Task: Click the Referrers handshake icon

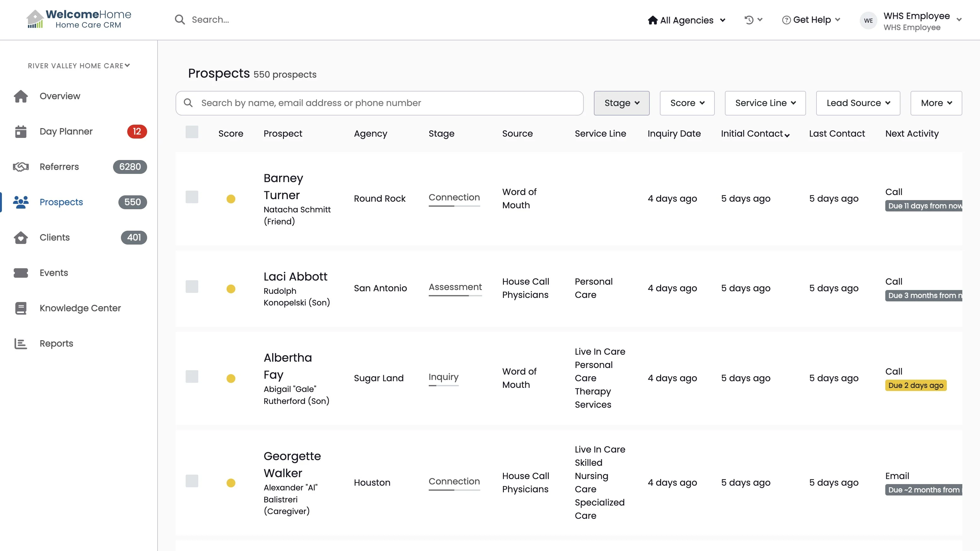Action: point(21,167)
